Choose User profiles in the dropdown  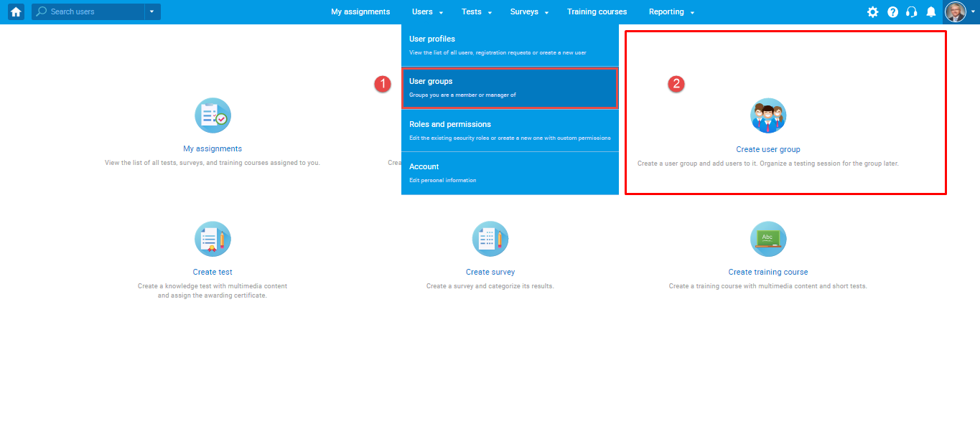(509, 44)
